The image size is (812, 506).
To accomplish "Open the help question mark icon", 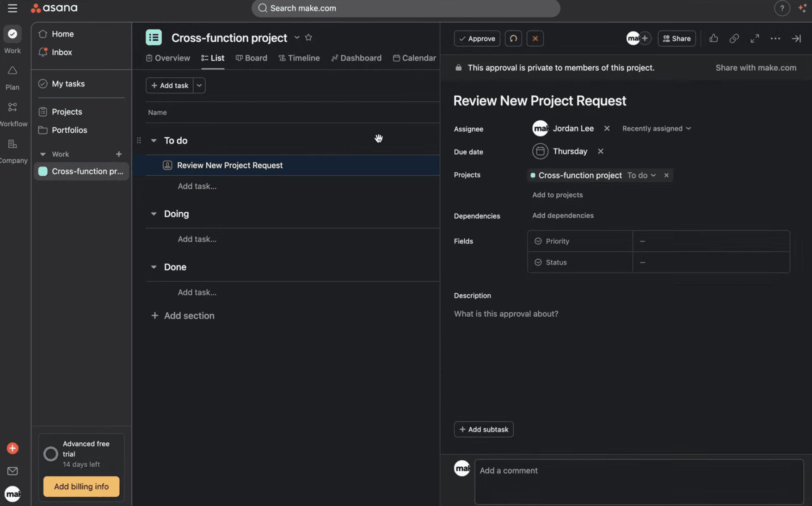I will [x=782, y=8].
